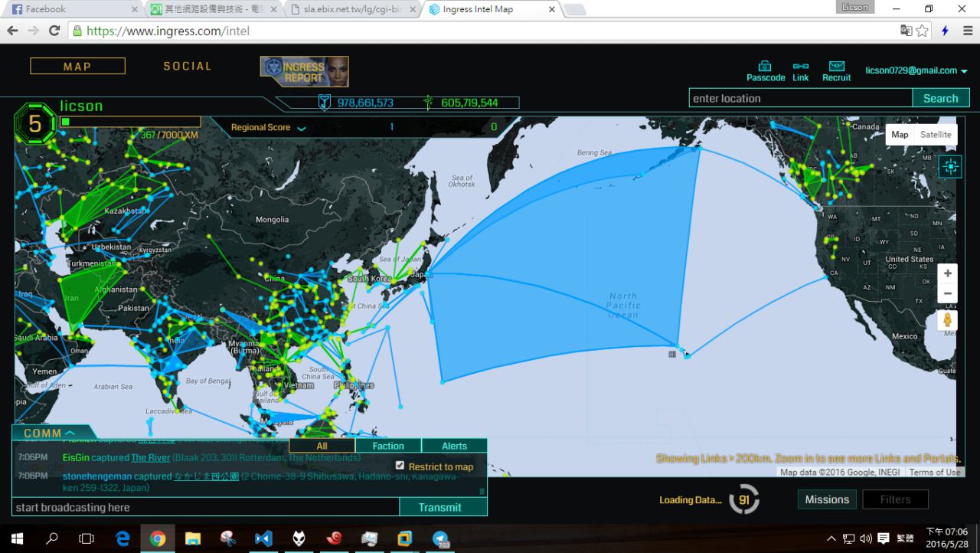This screenshot has height=553, width=980.
Task: Close the Facebook browser tab
Action: (x=135, y=9)
